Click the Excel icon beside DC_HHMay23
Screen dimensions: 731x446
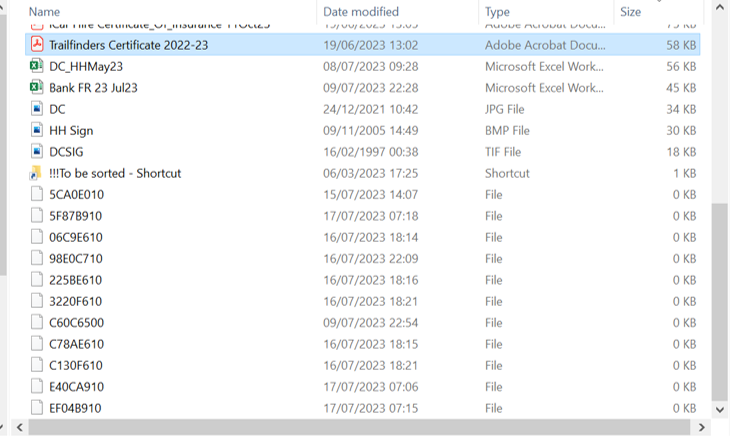tap(37, 66)
